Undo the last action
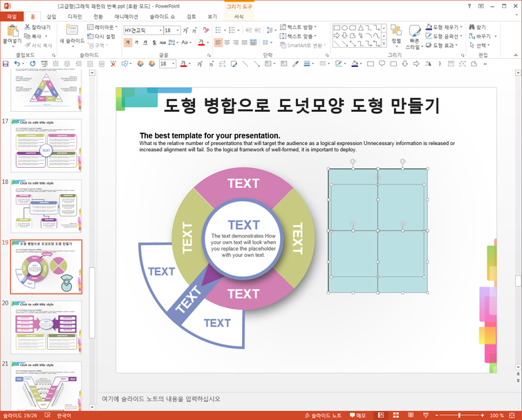 [17, 64]
